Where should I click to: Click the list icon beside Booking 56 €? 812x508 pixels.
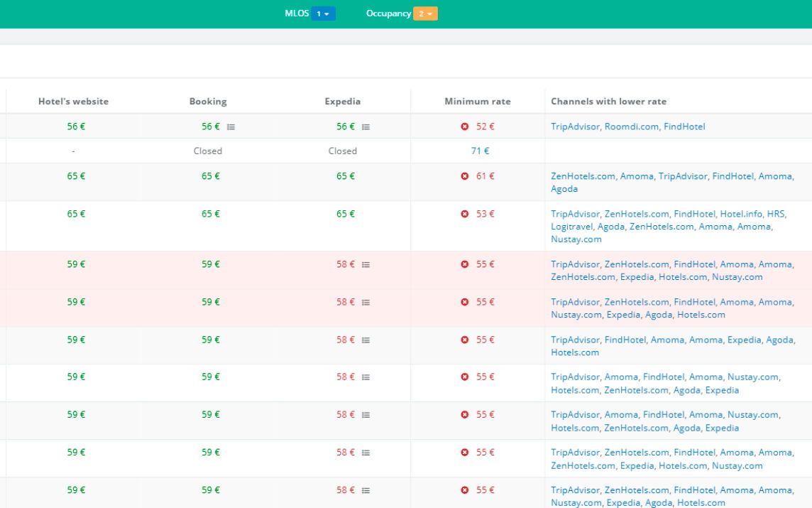tap(231, 127)
